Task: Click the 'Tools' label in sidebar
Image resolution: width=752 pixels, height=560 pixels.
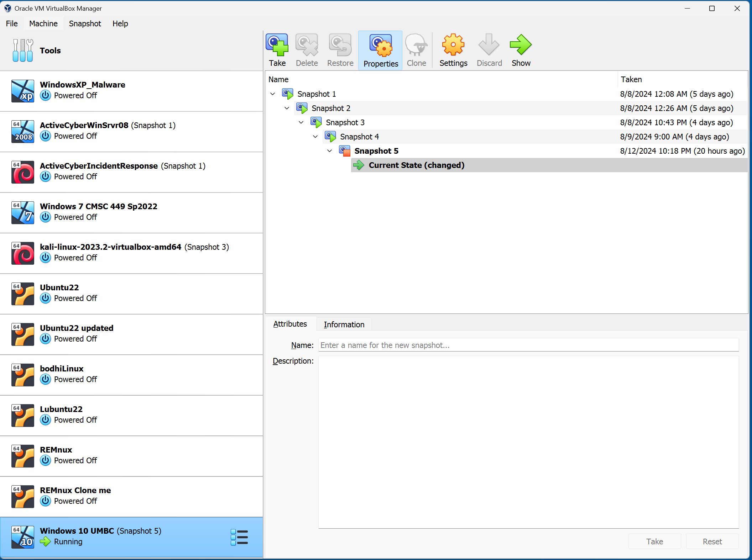Action: (x=50, y=51)
